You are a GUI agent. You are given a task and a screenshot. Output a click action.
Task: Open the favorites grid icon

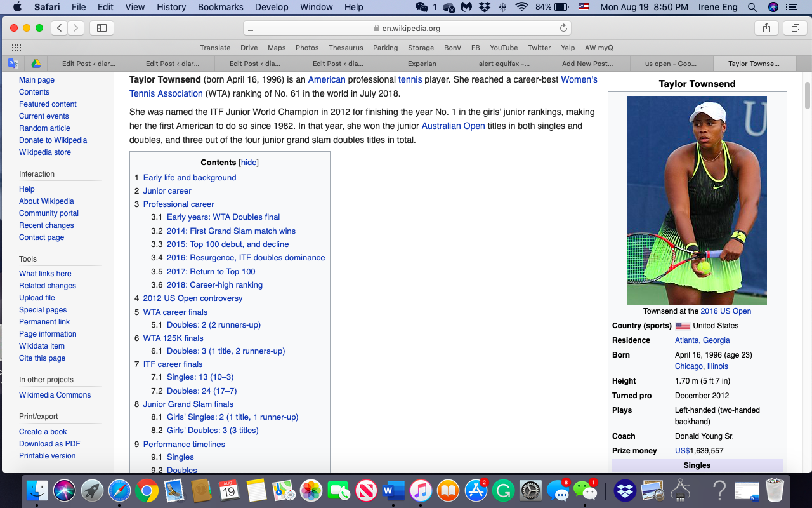click(x=16, y=48)
